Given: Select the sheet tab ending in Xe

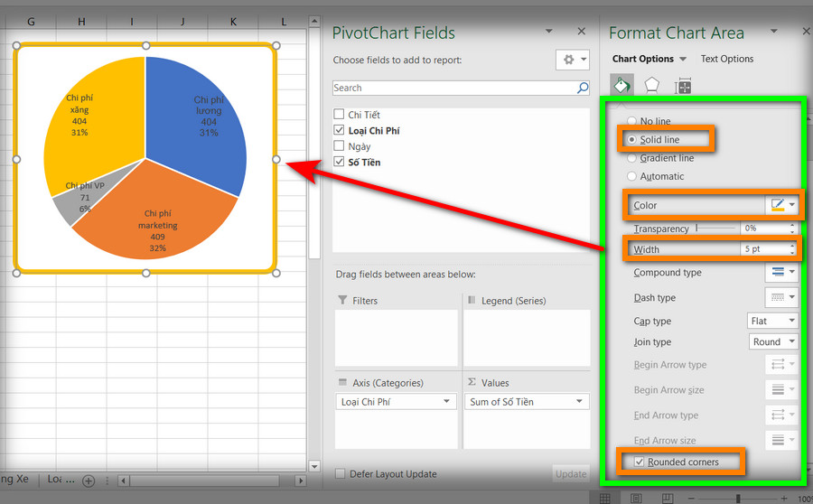Looking at the screenshot, I should (14, 480).
